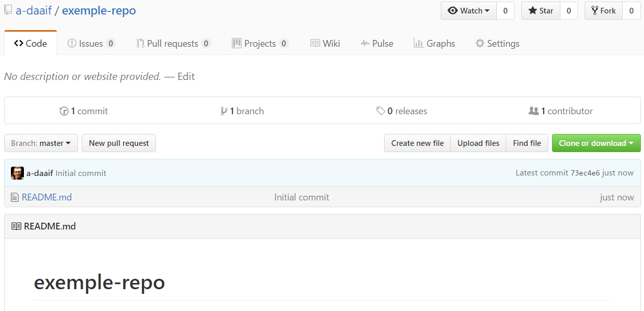Click the book icon in README.md header
644x311 pixels.
pos(16,226)
